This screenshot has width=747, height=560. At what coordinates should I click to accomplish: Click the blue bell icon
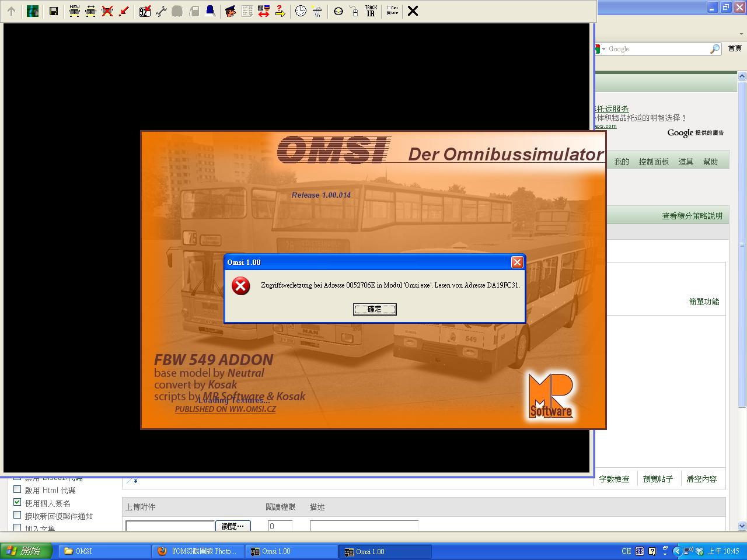pyautogui.click(x=210, y=11)
